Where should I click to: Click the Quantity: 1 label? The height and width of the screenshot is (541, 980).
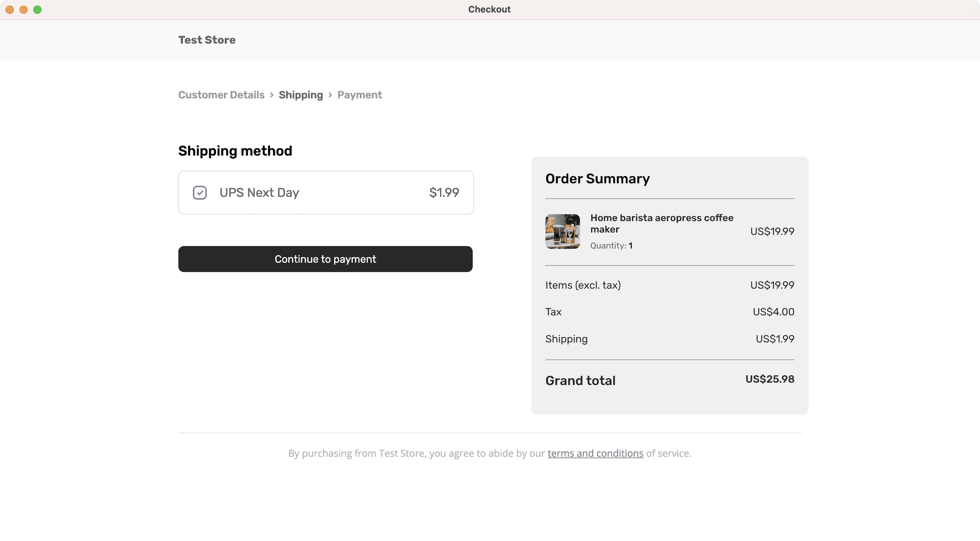click(611, 246)
